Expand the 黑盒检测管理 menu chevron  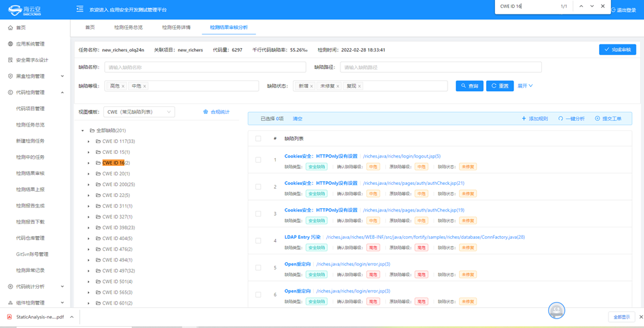[x=62, y=77]
